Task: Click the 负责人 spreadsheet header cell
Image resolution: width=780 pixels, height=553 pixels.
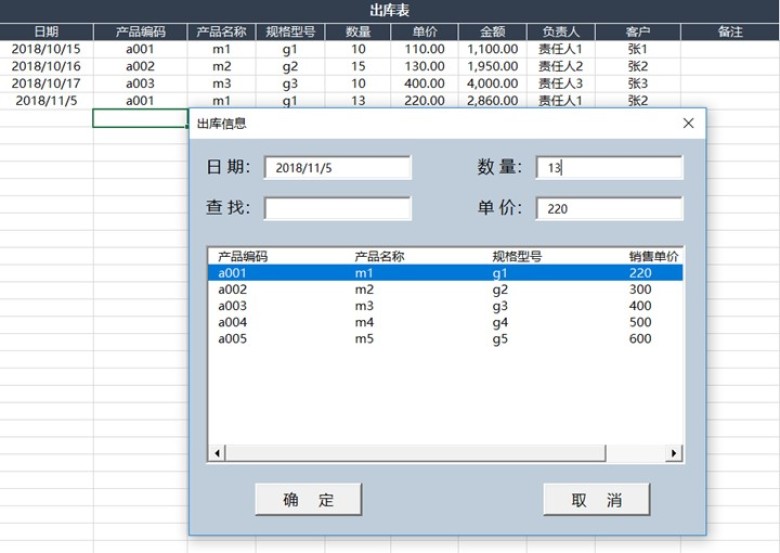Action: 561,32
